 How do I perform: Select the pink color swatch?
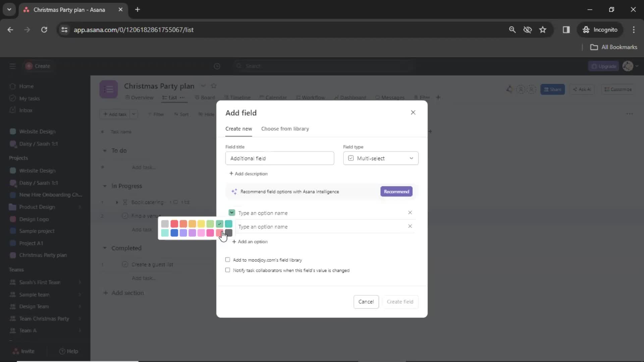pos(202,233)
